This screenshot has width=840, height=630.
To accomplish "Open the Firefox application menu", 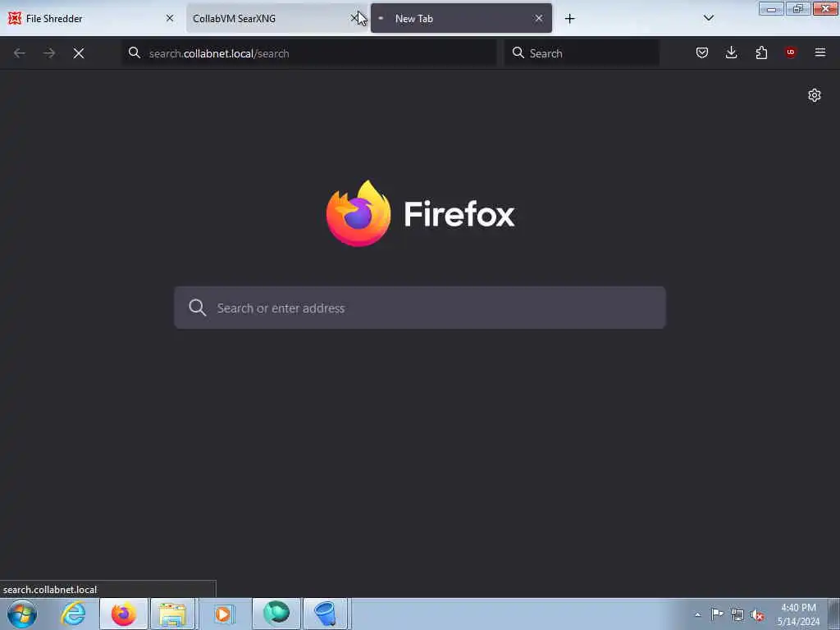I will 820,52.
